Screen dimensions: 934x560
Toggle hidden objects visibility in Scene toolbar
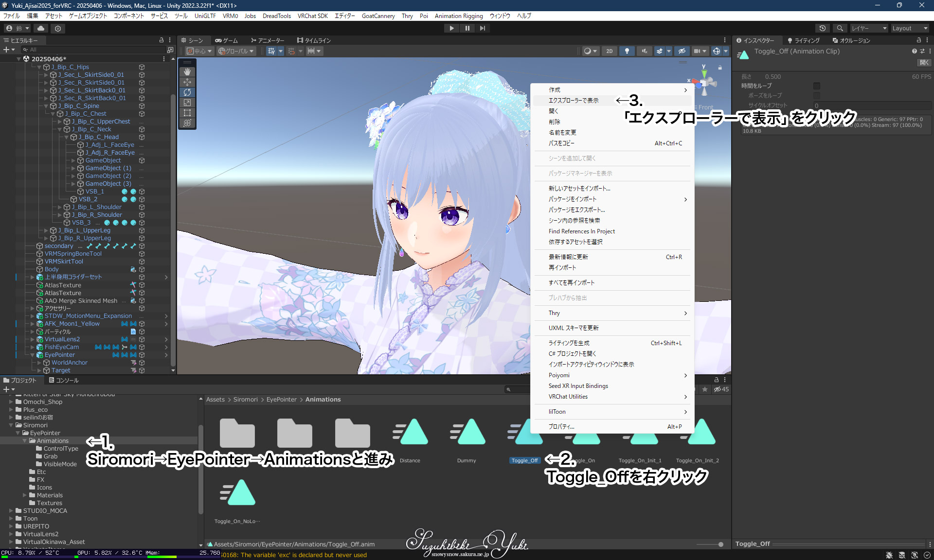(x=682, y=51)
